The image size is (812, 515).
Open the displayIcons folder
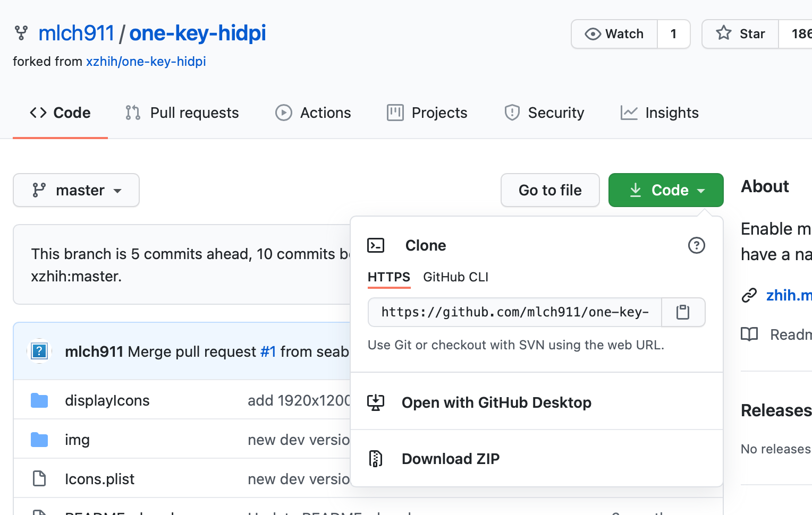(107, 400)
